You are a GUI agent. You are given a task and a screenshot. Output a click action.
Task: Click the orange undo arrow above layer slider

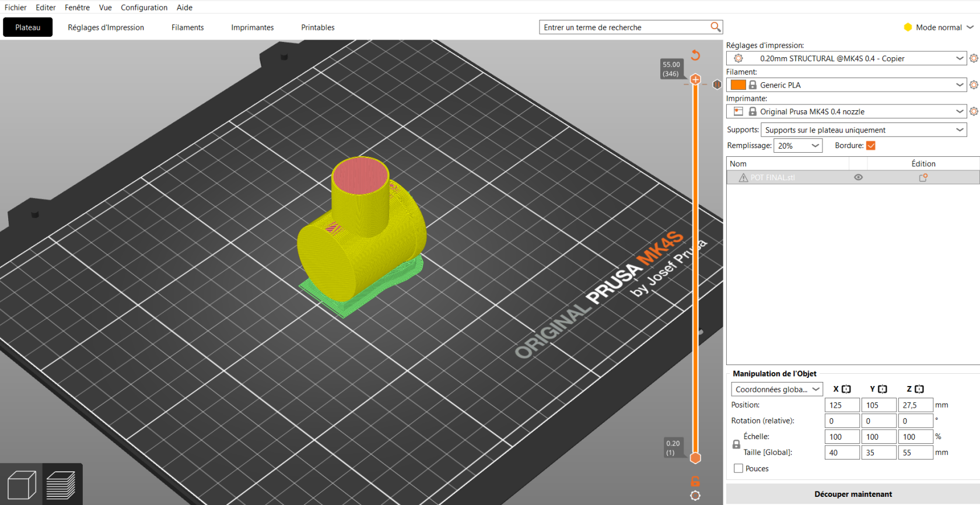click(695, 55)
